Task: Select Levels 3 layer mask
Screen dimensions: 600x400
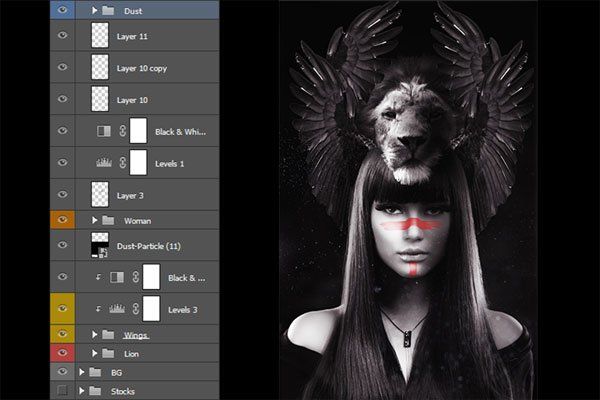Action: coord(151,308)
